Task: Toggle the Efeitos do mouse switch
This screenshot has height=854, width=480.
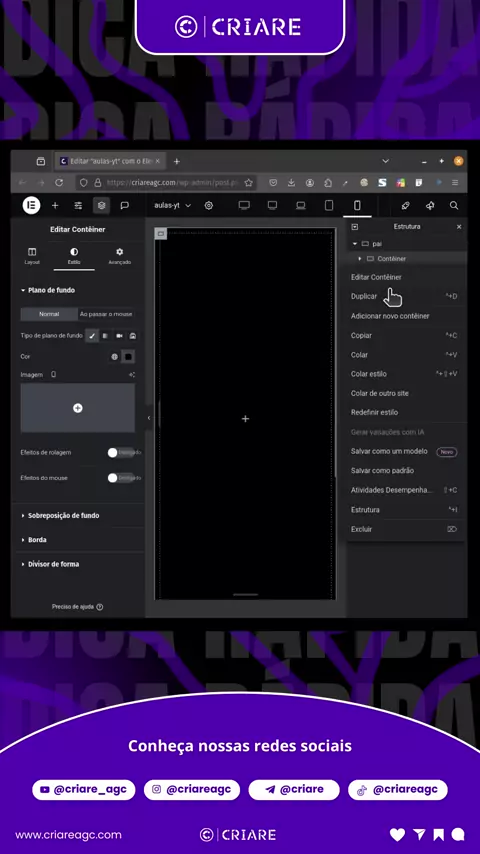Action: 121,478
